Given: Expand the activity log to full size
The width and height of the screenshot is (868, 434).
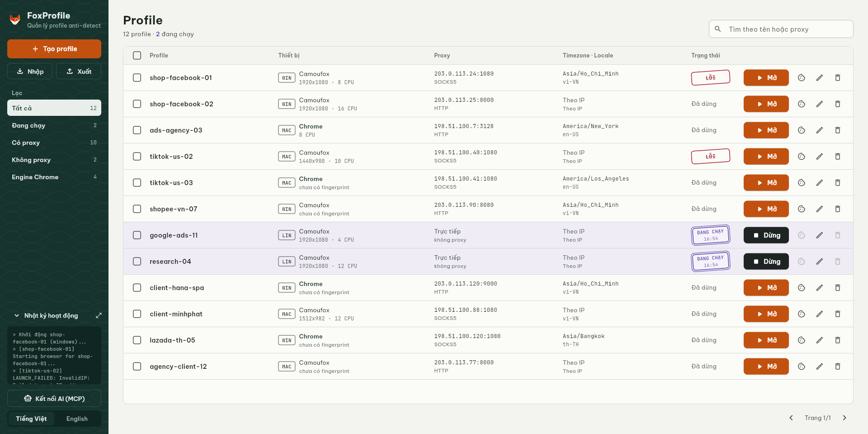Looking at the screenshot, I should point(99,315).
